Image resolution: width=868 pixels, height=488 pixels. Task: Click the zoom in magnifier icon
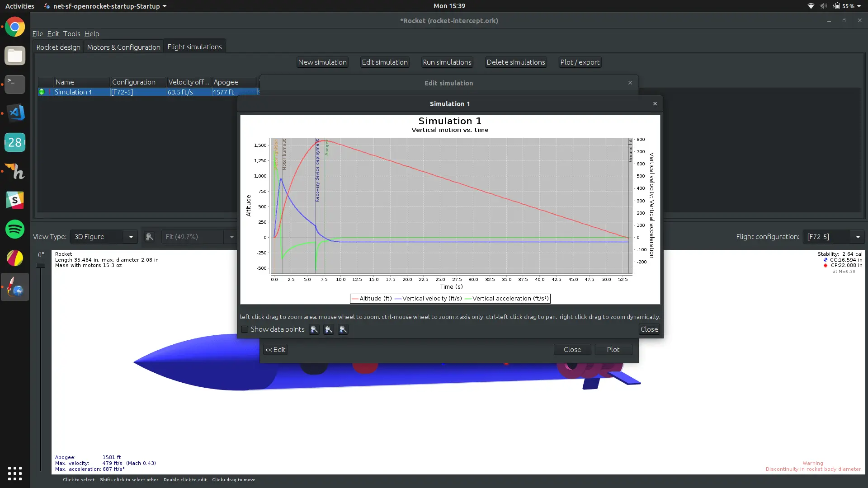click(314, 329)
